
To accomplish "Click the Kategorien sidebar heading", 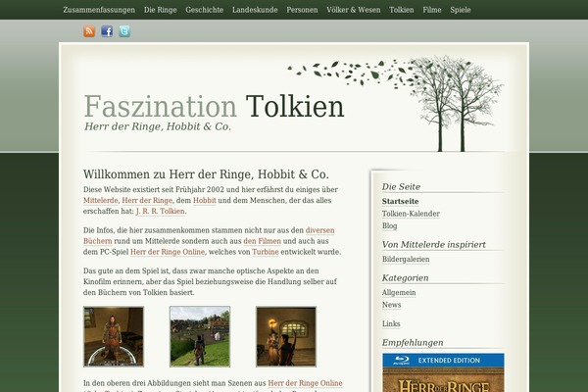I will (405, 278).
